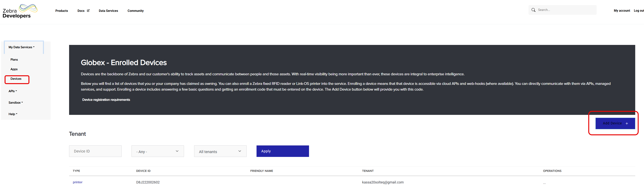This screenshot has width=644, height=185.
Task: Go to the Community page
Action: [x=135, y=11]
